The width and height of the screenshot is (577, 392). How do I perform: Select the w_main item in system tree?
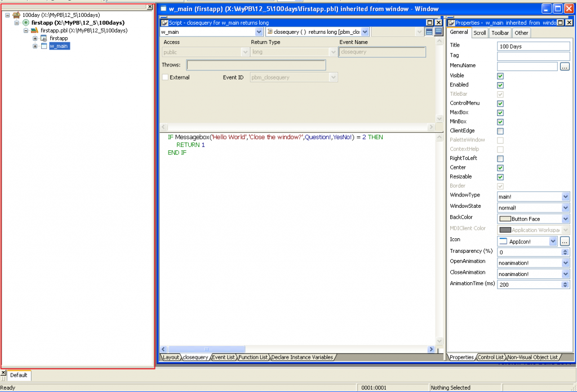[59, 46]
